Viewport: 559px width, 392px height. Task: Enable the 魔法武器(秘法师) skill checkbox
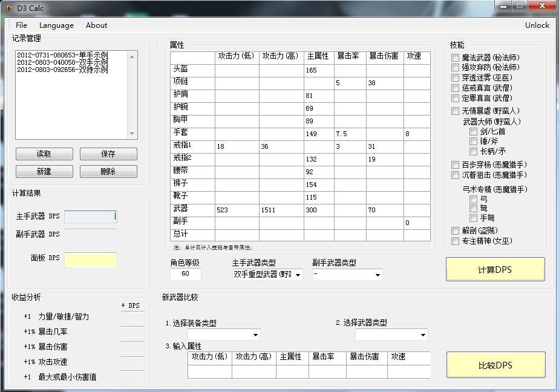pyautogui.click(x=455, y=57)
